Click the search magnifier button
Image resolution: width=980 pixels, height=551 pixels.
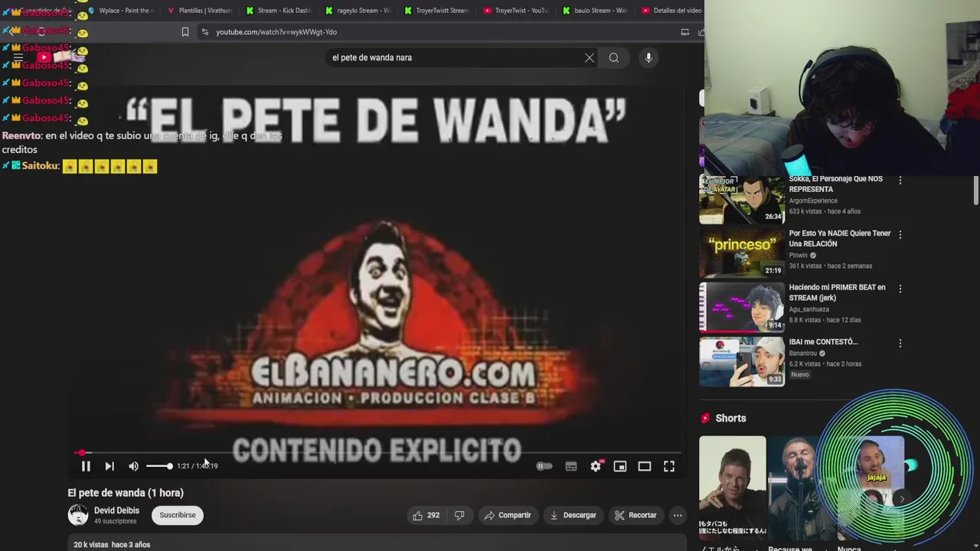(x=614, y=57)
